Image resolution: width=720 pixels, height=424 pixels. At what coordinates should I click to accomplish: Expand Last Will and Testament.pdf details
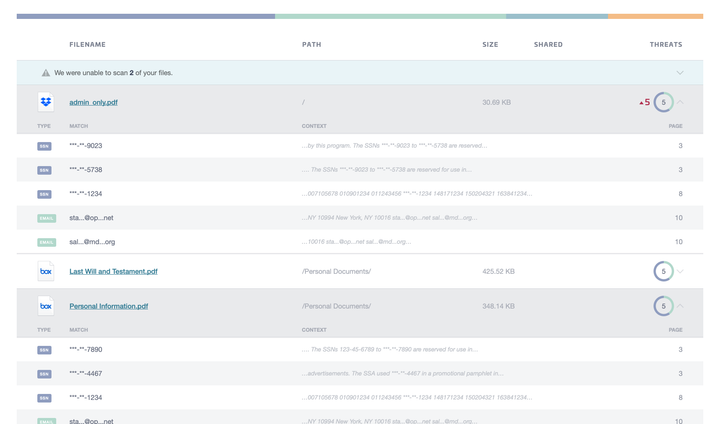click(x=681, y=271)
